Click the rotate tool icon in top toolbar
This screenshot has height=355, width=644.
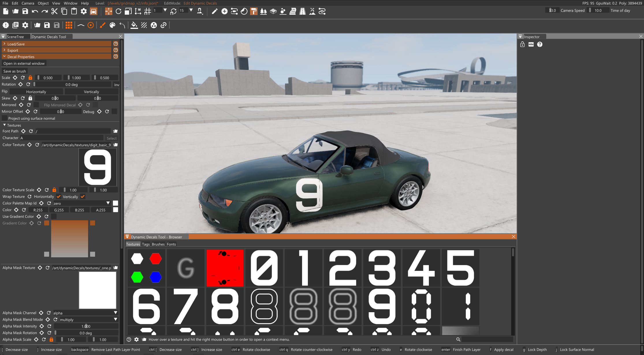pyautogui.click(x=118, y=11)
